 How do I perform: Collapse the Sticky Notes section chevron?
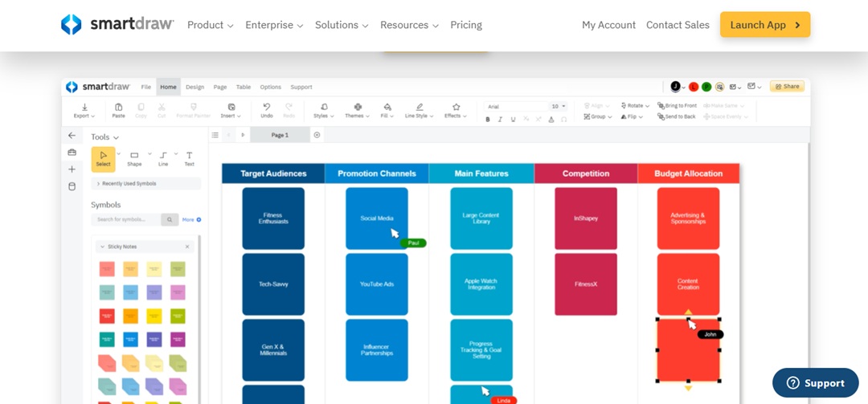(102, 247)
